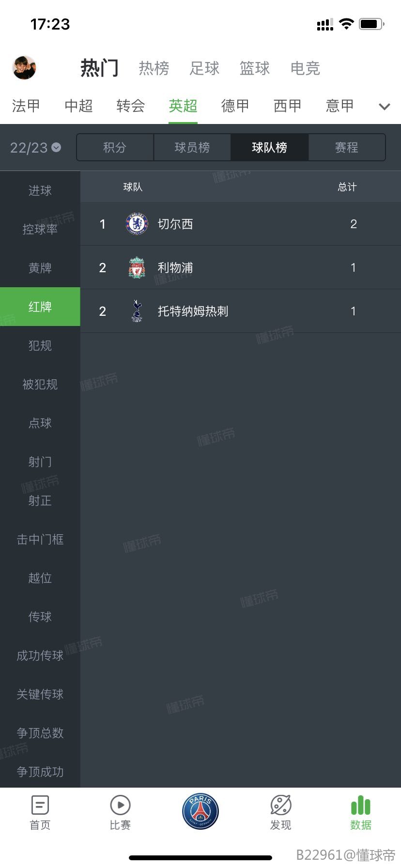The image size is (401, 868).
Task: Tap the Liverpool club crest
Action: (137, 267)
